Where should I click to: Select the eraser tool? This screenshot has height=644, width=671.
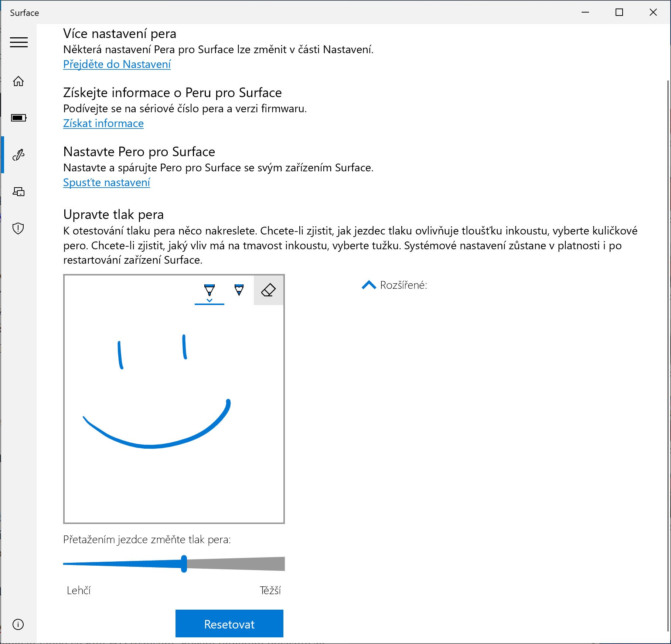click(x=269, y=290)
